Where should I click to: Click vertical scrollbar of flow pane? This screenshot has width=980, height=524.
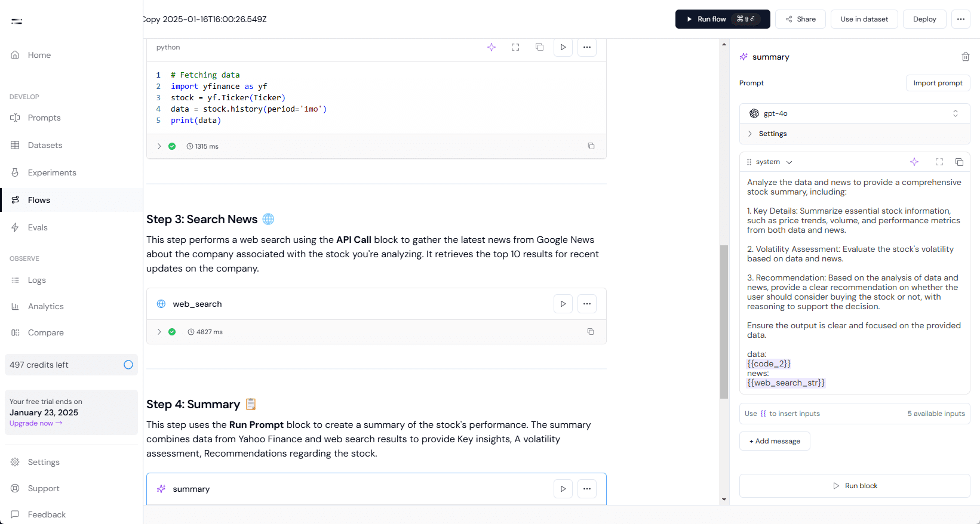[x=724, y=322]
